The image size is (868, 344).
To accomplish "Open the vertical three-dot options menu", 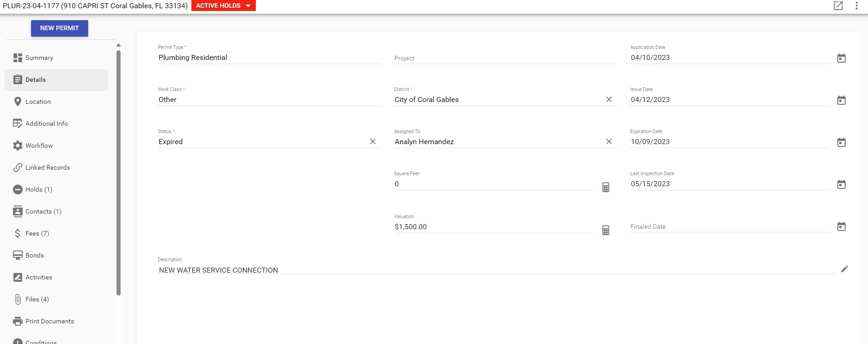I will 856,5.
